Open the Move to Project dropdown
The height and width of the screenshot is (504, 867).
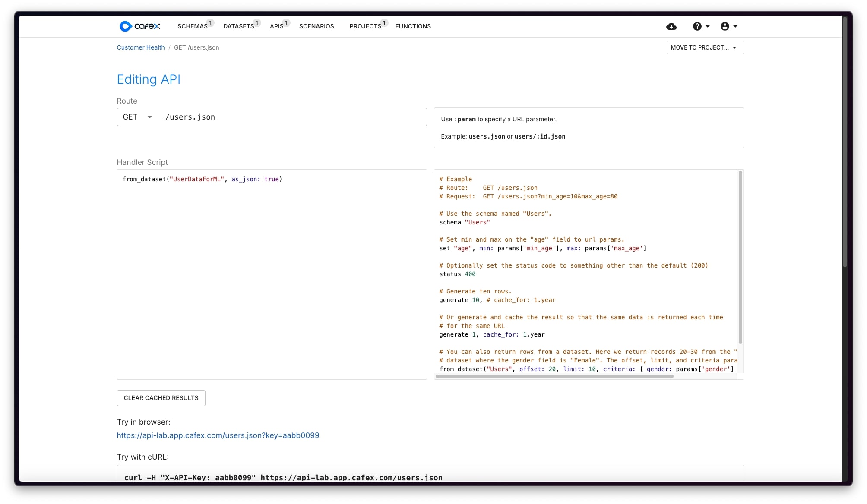pos(705,47)
